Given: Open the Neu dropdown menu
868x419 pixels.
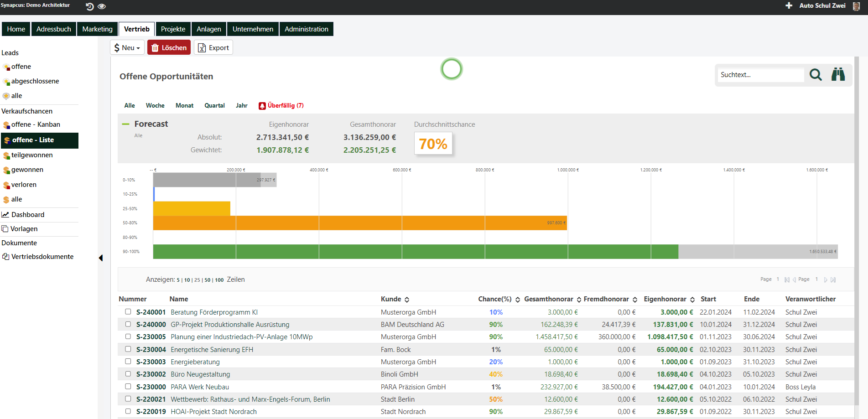Looking at the screenshot, I should point(127,48).
